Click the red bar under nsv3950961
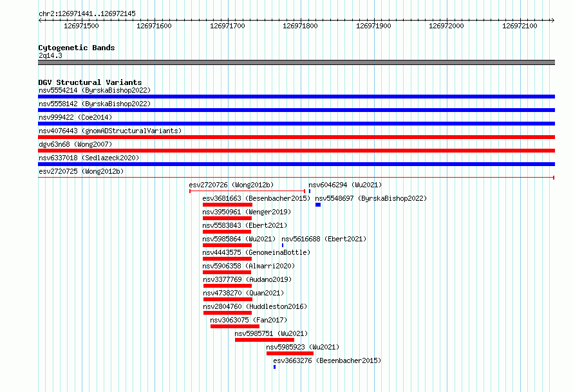The height and width of the screenshot is (392, 573). 227,218
